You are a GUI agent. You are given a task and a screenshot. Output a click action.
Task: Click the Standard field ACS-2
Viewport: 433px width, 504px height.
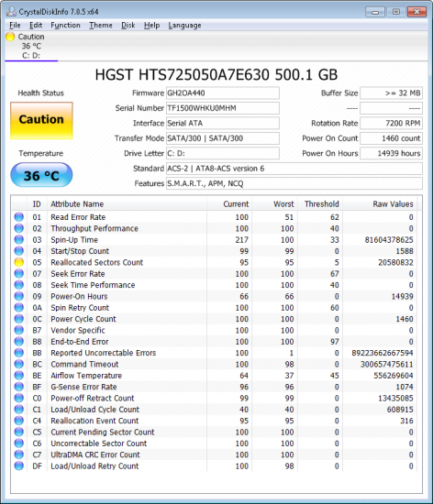(x=294, y=169)
